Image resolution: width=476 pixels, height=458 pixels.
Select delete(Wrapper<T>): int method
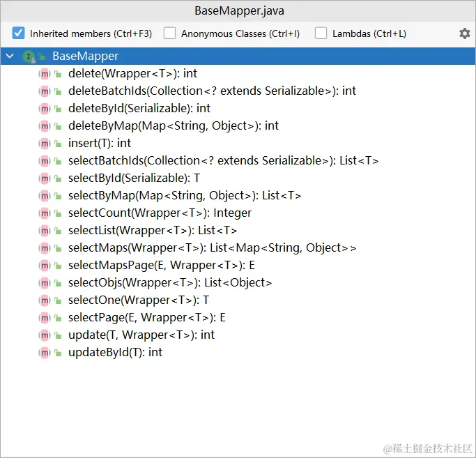click(132, 74)
